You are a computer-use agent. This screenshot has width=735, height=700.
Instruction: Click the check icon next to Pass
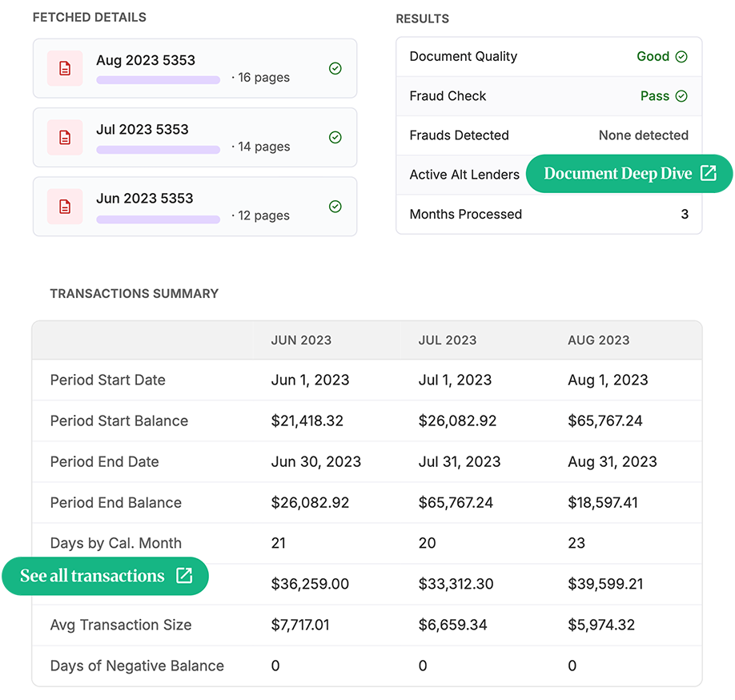681,96
